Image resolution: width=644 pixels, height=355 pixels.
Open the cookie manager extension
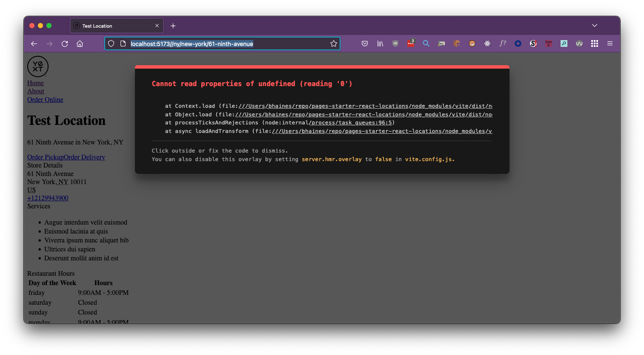click(456, 43)
